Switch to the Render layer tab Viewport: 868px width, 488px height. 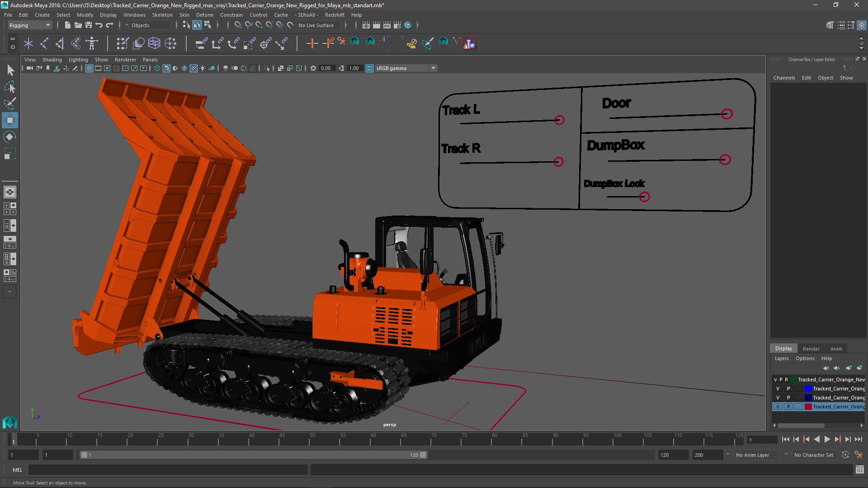point(811,348)
